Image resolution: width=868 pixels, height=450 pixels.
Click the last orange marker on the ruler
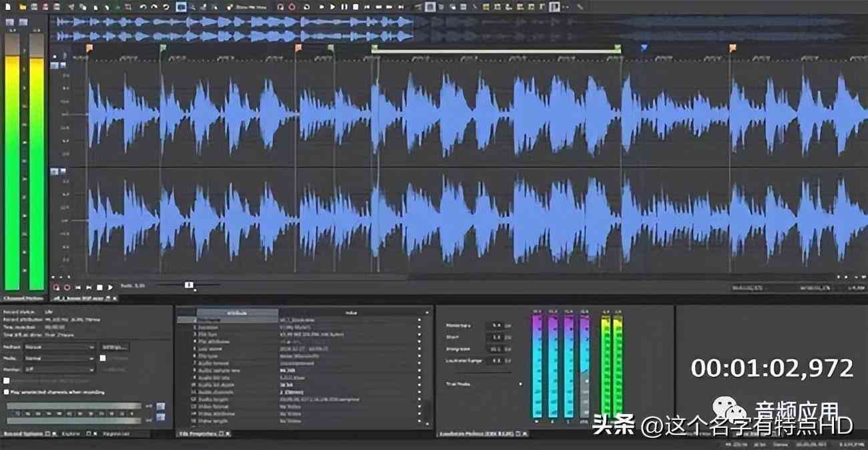[x=732, y=48]
